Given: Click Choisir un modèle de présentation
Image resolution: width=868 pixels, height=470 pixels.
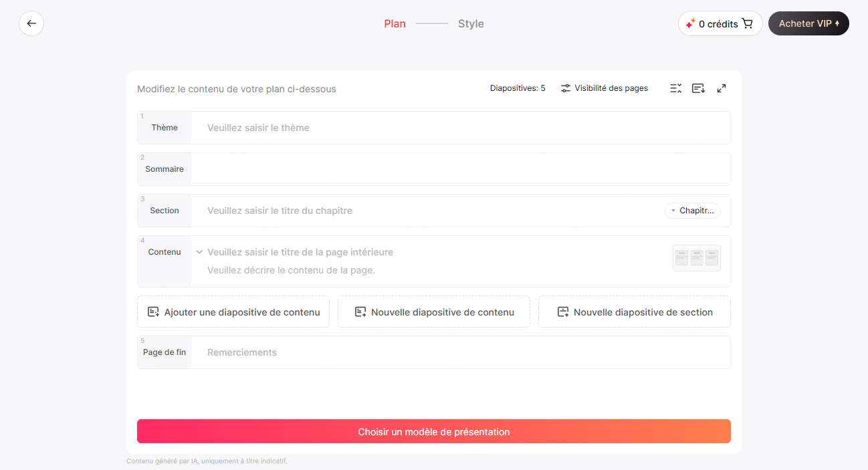Looking at the screenshot, I should point(434,431).
